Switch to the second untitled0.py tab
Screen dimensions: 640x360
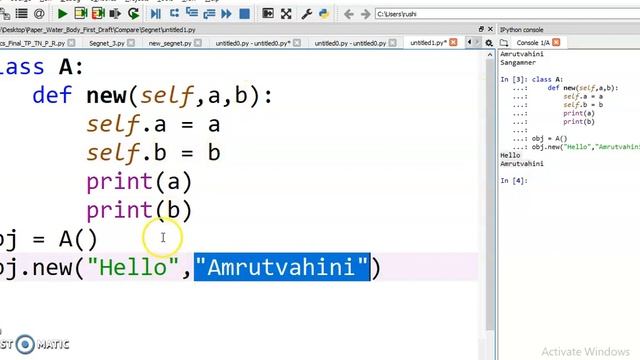point(350,43)
